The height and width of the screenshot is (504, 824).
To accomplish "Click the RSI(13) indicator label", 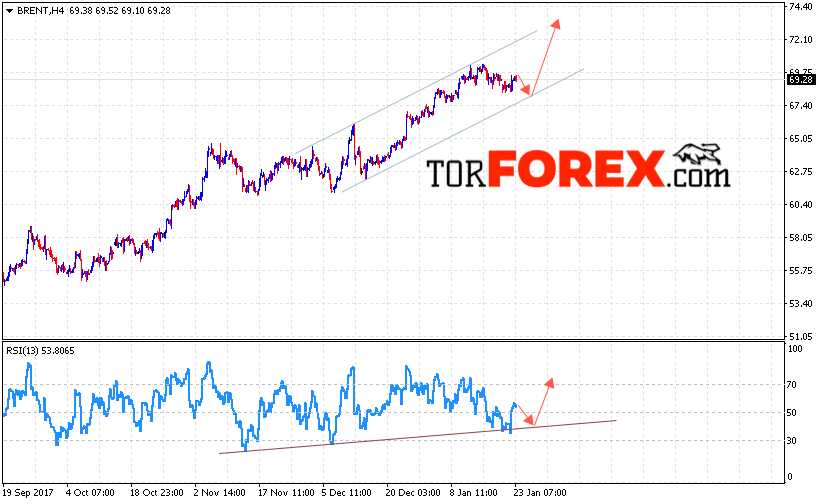I will coord(40,351).
